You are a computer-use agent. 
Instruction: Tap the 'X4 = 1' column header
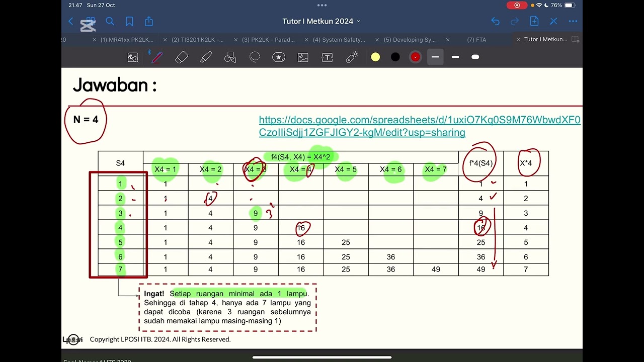166,169
